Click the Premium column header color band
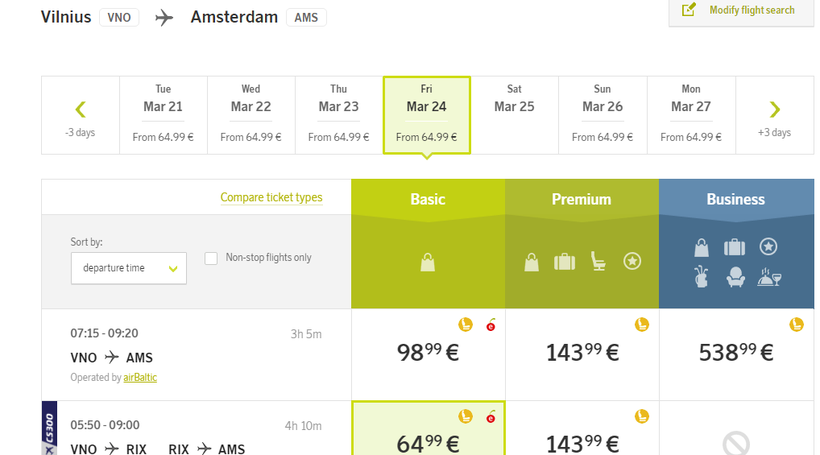The image size is (820, 455). click(582, 199)
